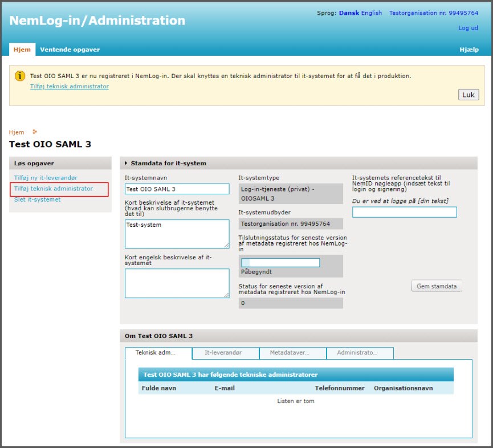Click It-systemudbyder value Testorganisation nr. 99495764
Image resolution: width=493 pixels, height=448 pixels.
click(291, 224)
